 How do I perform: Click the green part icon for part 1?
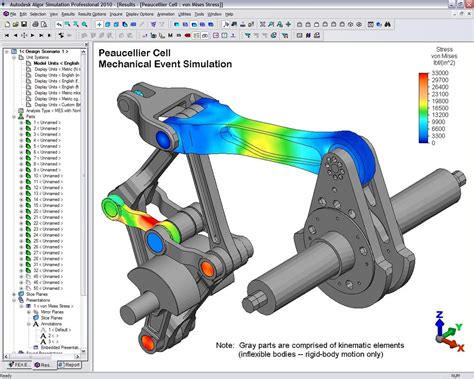[x=28, y=122]
